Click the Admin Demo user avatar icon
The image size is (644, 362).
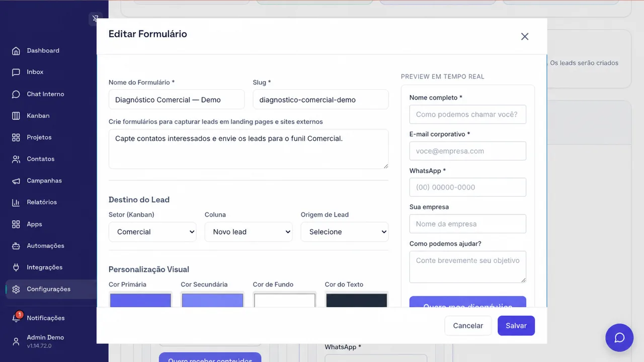click(16, 341)
